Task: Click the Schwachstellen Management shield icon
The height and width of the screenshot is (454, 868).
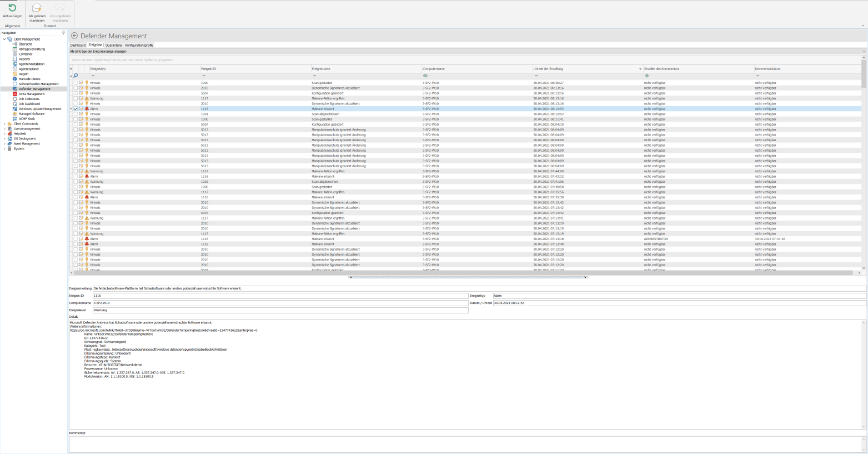Action: 15,84
